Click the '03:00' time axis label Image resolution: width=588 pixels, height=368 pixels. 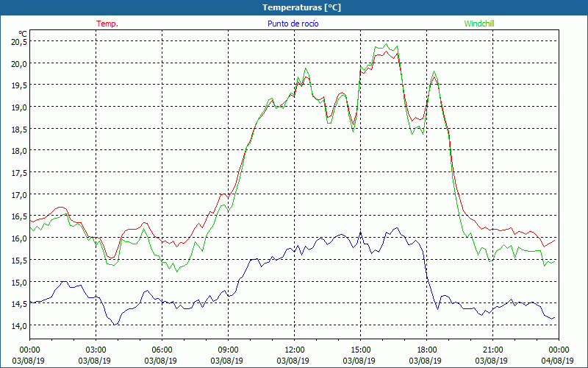tap(96, 350)
